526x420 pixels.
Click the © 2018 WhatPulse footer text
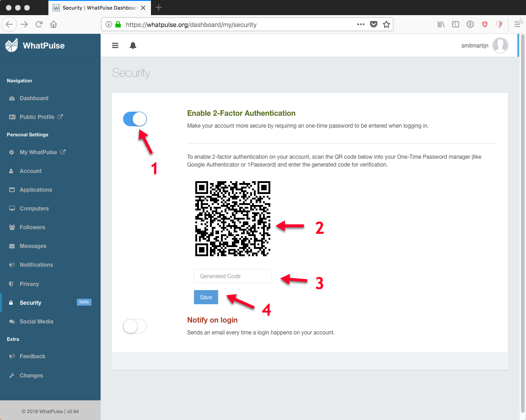tap(50, 411)
